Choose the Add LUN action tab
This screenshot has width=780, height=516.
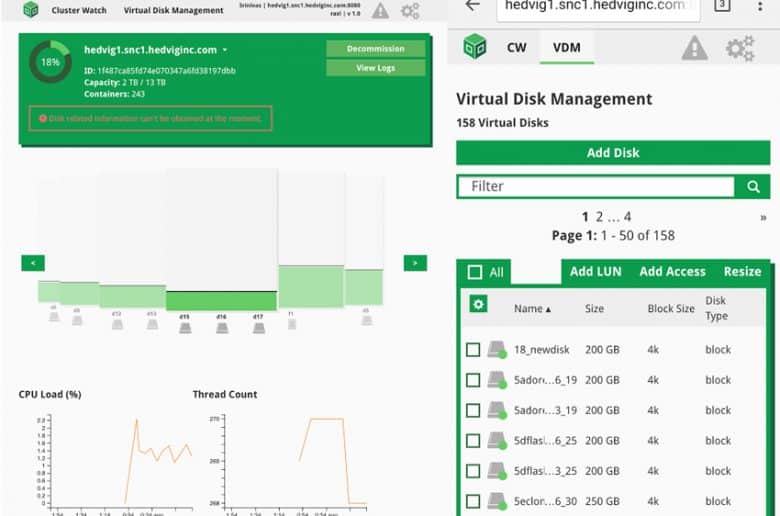[595, 272]
